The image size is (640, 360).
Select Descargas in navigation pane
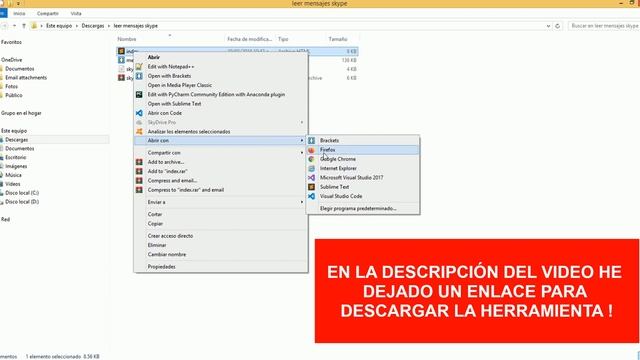coord(16,140)
